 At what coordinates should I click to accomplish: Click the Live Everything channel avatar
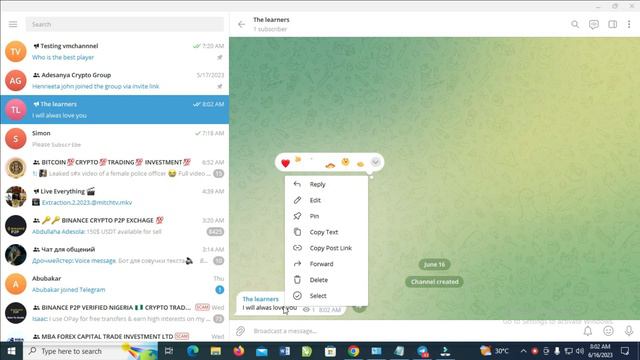(x=16, y=197)
